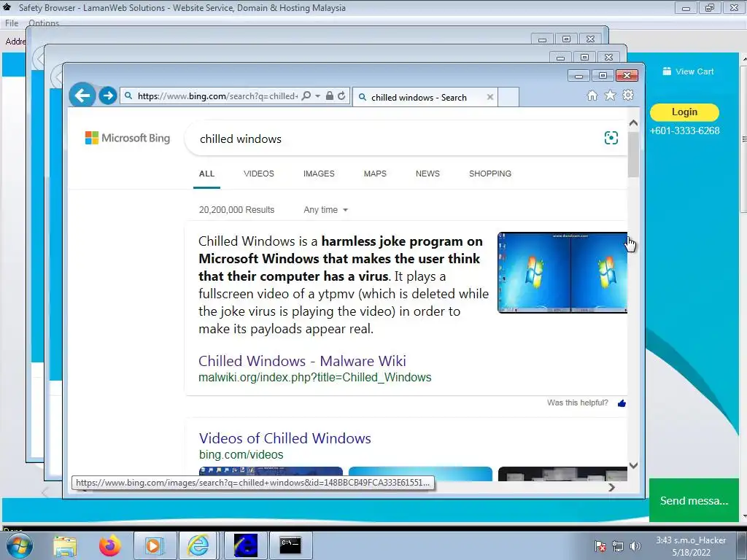Minimize the second background browser window
This screenshot has height=560, width=747.
tap(560, 58)
